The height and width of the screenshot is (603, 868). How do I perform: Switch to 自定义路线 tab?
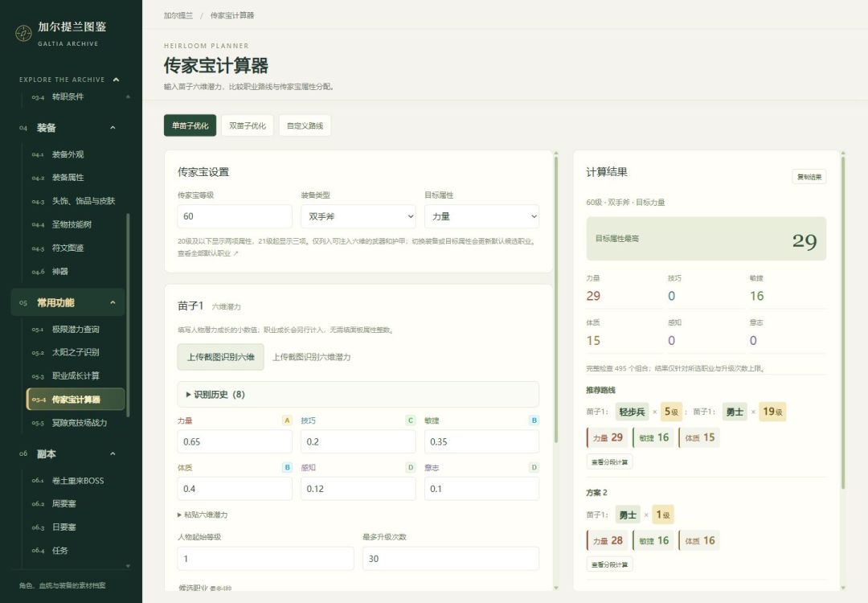click(x=305, y=125)
